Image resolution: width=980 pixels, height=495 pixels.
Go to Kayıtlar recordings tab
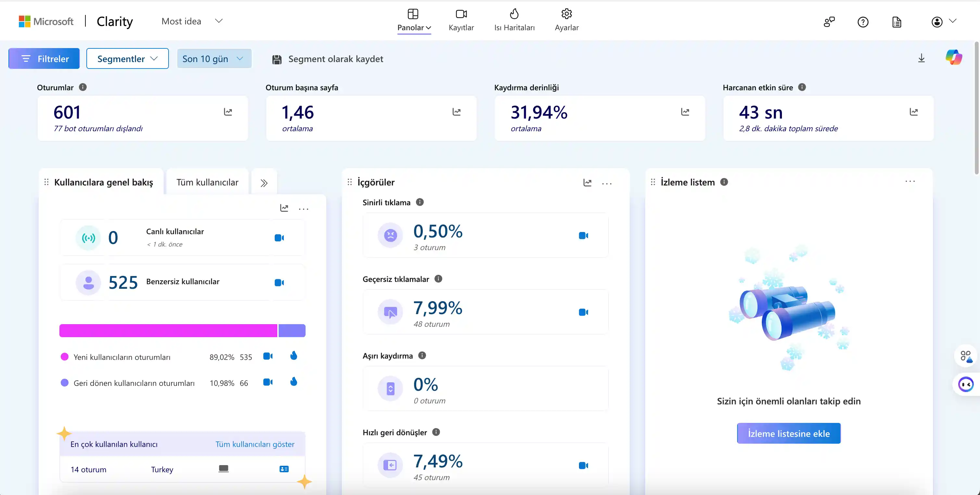461,20
